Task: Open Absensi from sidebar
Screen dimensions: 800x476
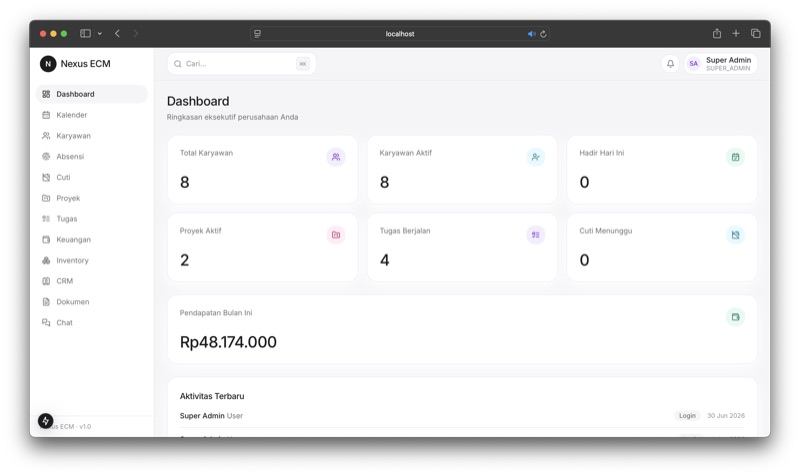Action: click(x=92, y=157)
